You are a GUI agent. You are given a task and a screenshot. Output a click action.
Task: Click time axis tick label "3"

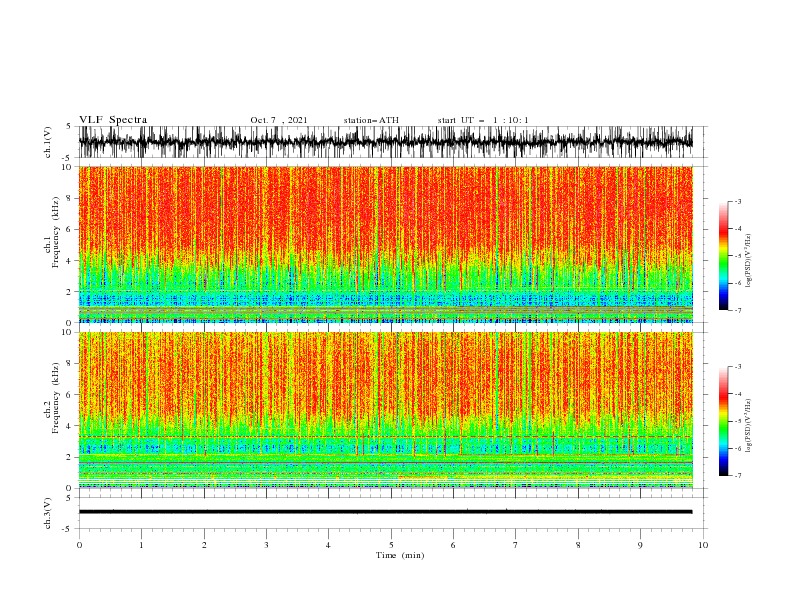point(266,545)
